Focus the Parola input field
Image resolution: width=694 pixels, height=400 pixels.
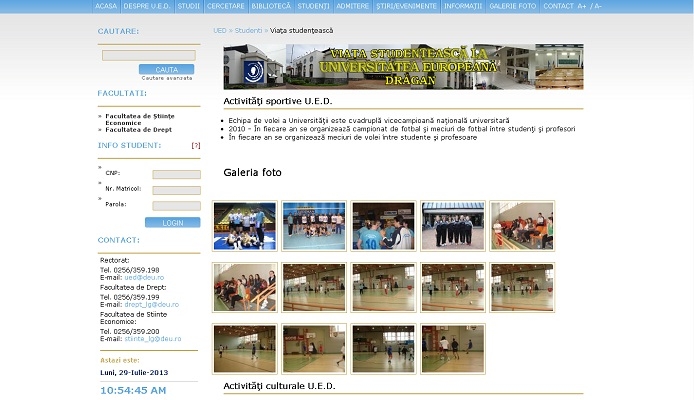tap(177, 206)
